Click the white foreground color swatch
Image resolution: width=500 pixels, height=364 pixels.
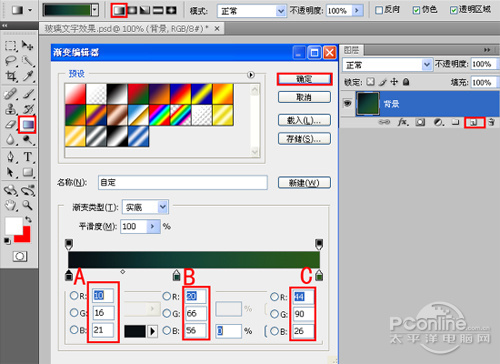pyautogui.click(x=13, y=226)
